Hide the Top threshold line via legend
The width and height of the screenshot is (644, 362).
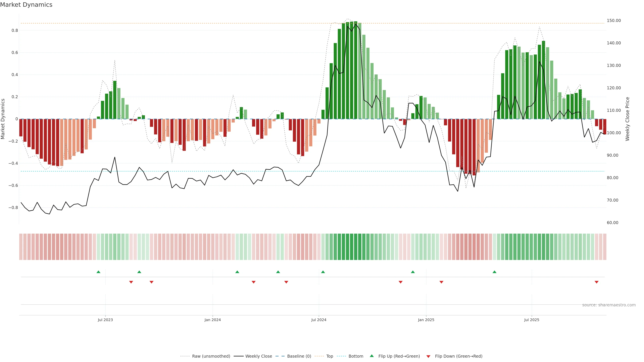pos(330,356)
